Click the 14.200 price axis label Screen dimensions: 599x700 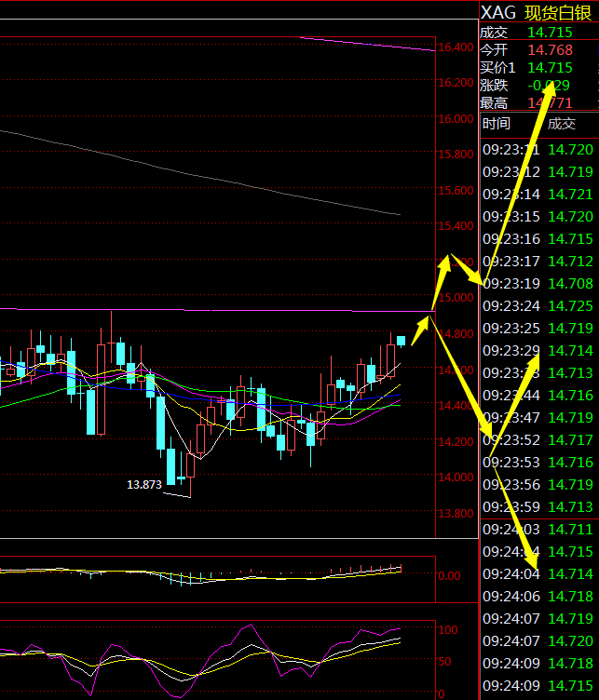point(456,441)
